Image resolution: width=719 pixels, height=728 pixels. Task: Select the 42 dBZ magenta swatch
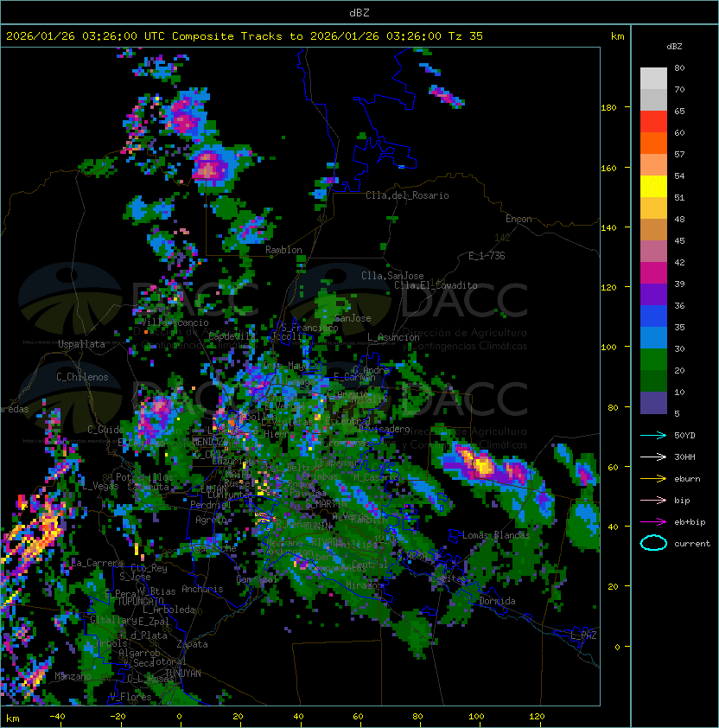coord(653,272)
